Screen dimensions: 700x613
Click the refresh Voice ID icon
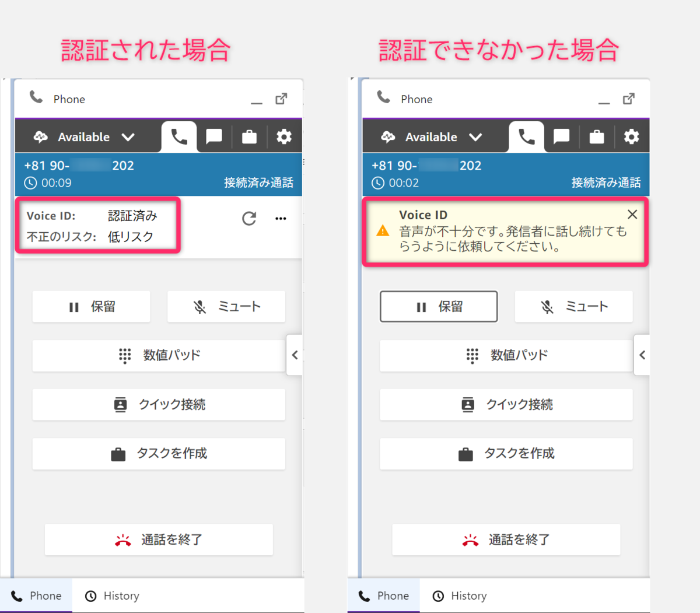coord(249,219)
